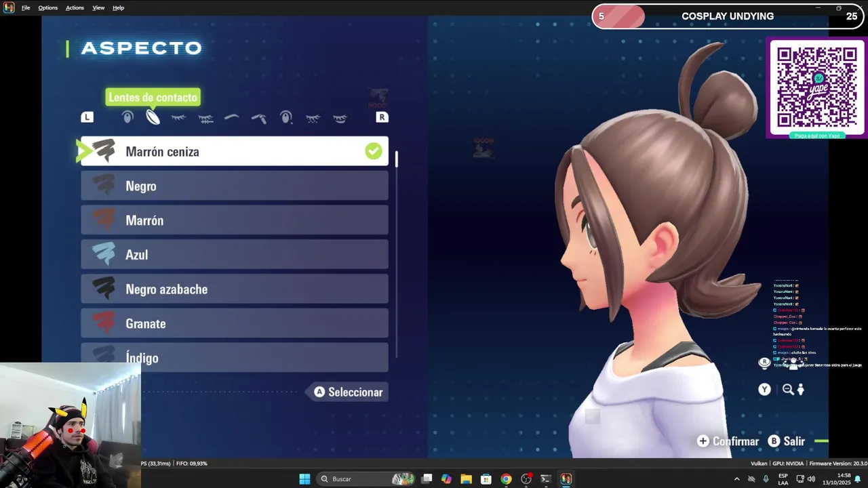Choose the Índigo lens color
868x488 pixels.
click(x=235, y=357)
